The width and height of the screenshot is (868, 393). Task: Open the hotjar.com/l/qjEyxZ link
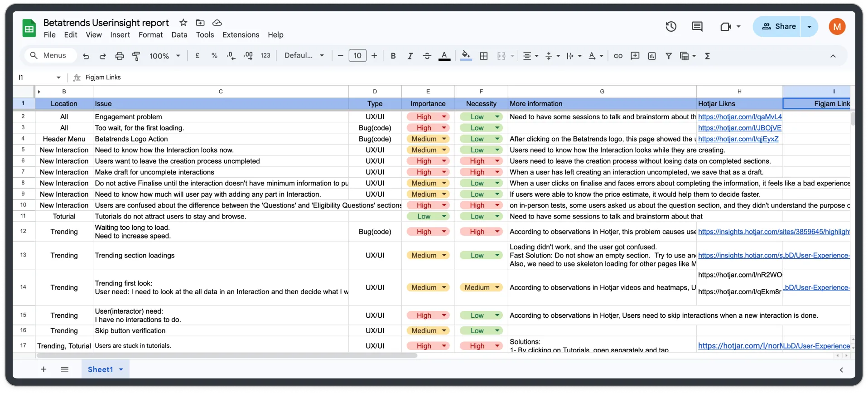click(x=738, y=139)
